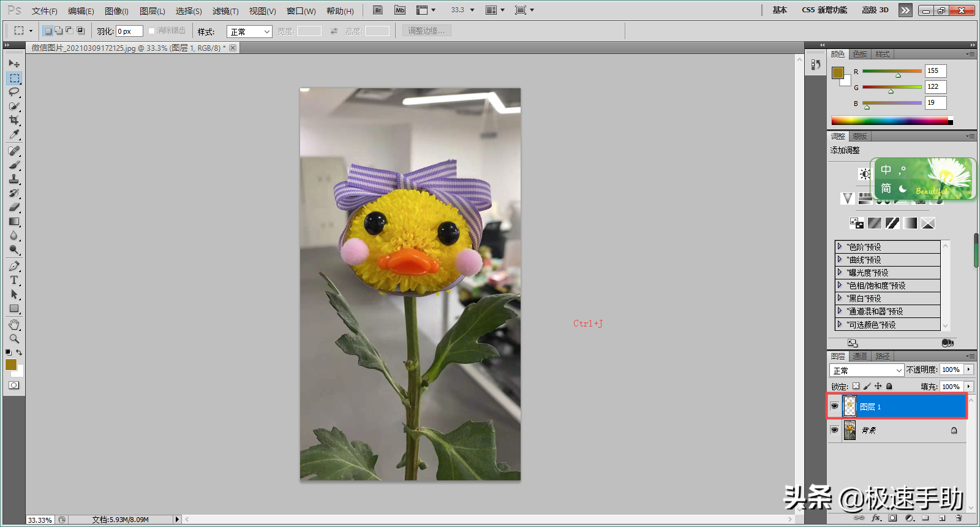Select the Horizontal Type tool

(14, 280)
